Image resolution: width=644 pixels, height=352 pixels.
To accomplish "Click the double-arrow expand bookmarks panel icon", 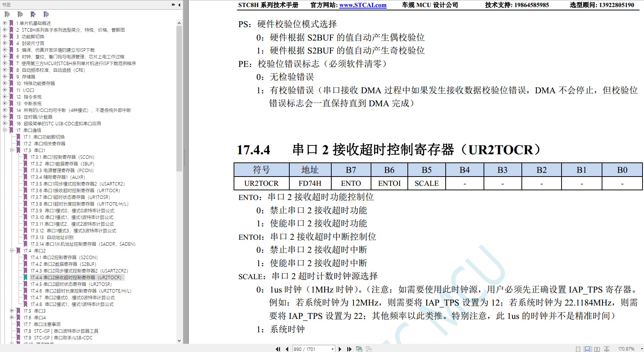I will [173, 5].
